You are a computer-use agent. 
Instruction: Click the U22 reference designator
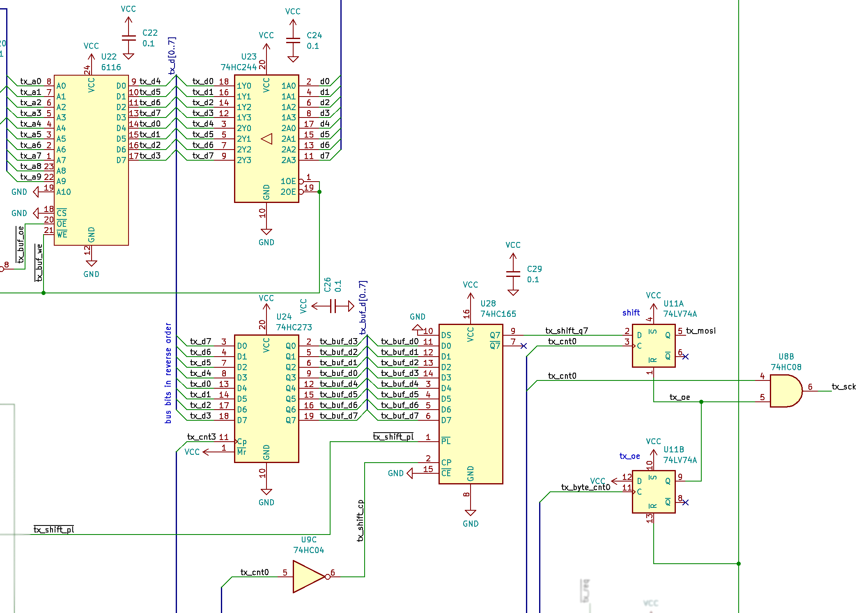click(x=109, y=56)
